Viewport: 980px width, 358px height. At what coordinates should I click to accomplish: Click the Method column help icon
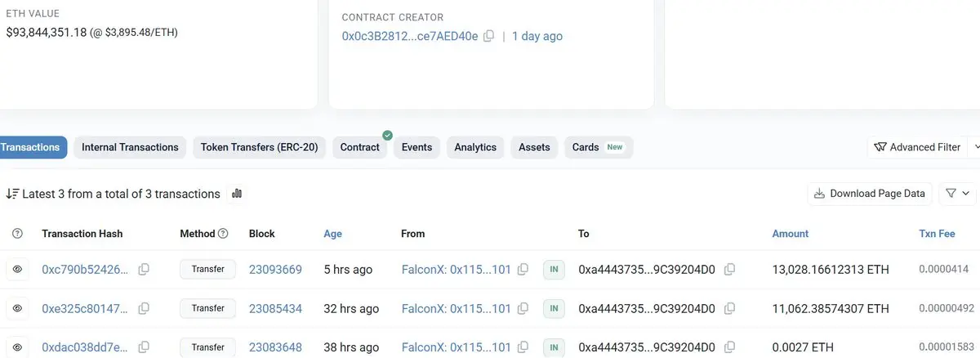click(x=223, y=234)
